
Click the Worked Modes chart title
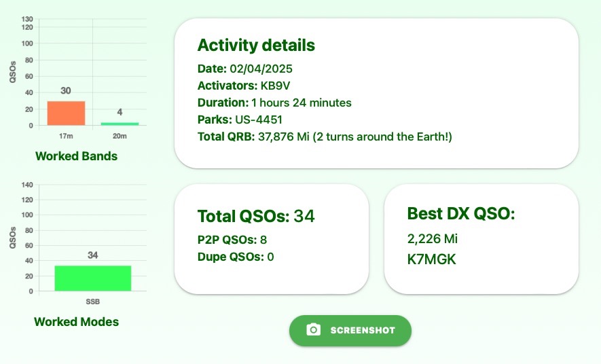click(x=76, y=322)
